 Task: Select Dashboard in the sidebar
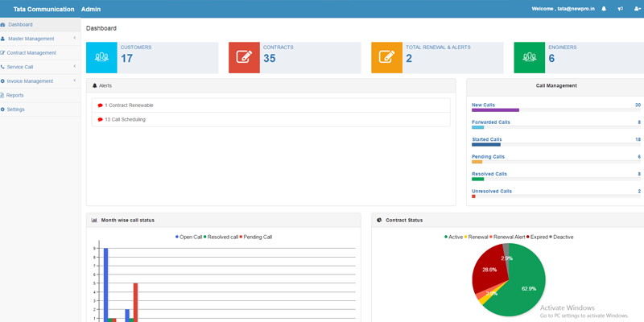coord(20,24)
